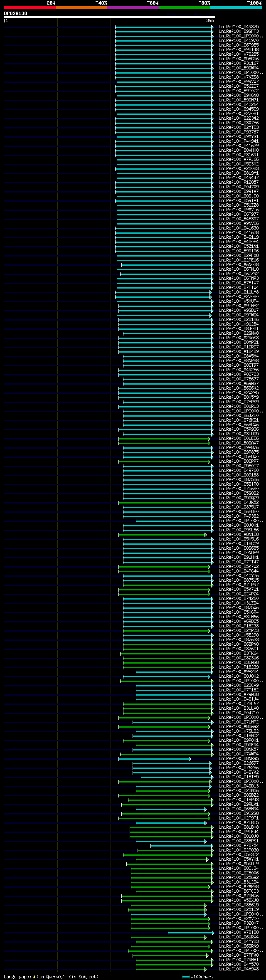Click hit label UniRef100_C4JK52
The height and width of the screenshot is (980, 266).
pyautogui.click(x=239, y=502)
